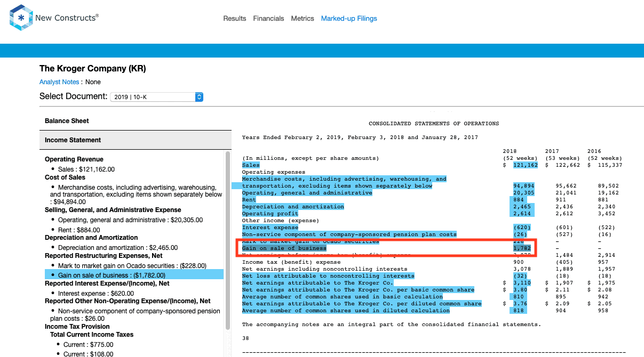
Task: Click highlighted 94,894 value in the filing
Action: tap(523, 186)
